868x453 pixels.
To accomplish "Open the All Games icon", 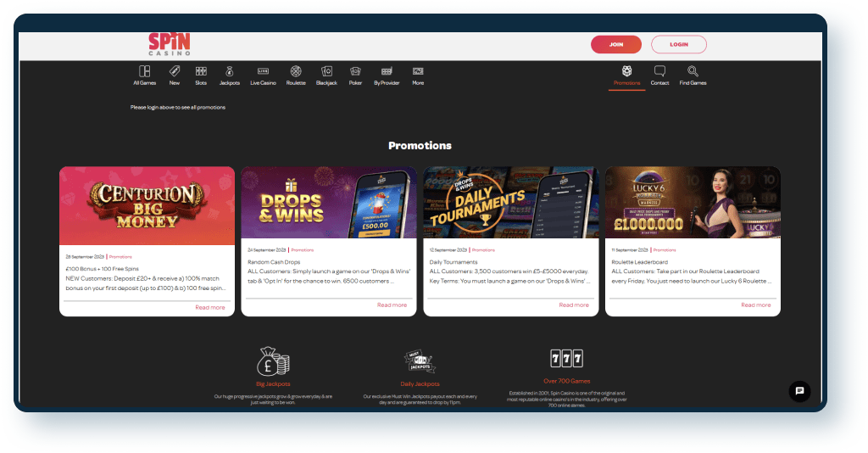I will pyautogui.click(x=144, y=71).
